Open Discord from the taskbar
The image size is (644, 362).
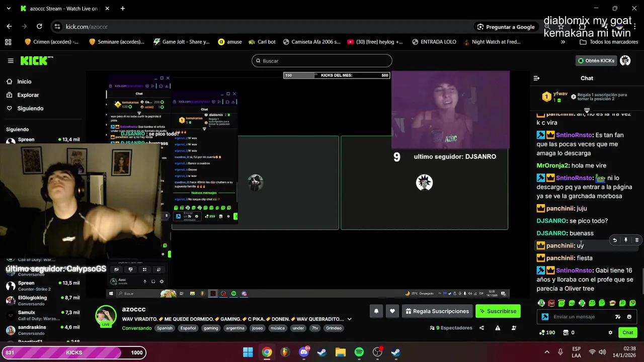(303, 352)
